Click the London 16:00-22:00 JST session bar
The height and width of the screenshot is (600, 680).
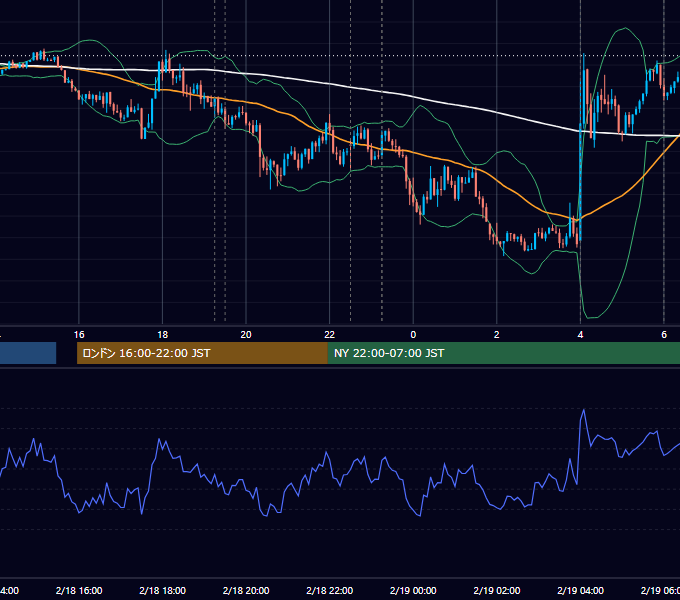pyautogui.click(x=202, y=353)
